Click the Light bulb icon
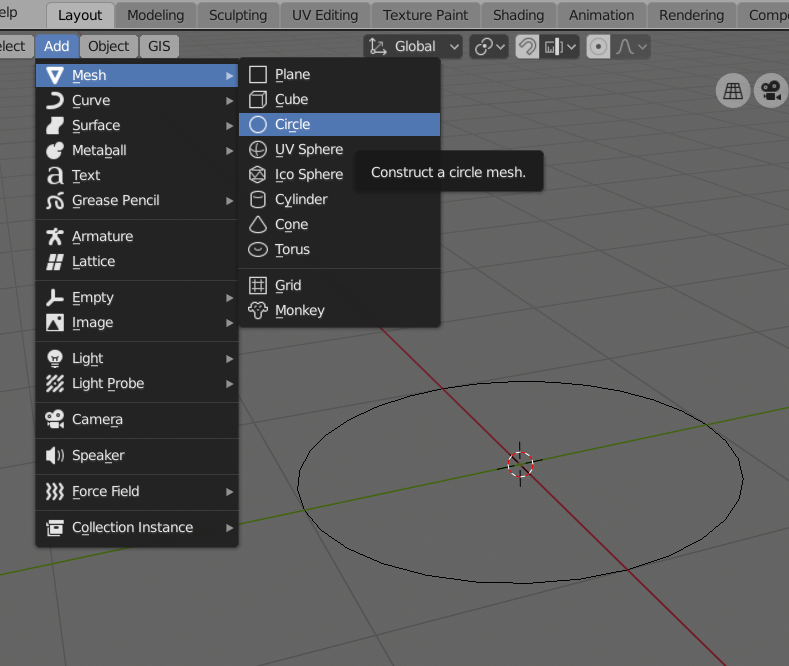Image resolution: width=789 pixels, height=666 pixels. [x=55, y=359]
